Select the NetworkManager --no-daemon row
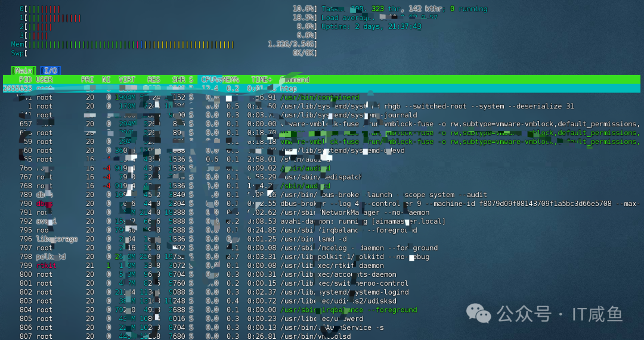 pyautogui.click(x=321, y=213)
